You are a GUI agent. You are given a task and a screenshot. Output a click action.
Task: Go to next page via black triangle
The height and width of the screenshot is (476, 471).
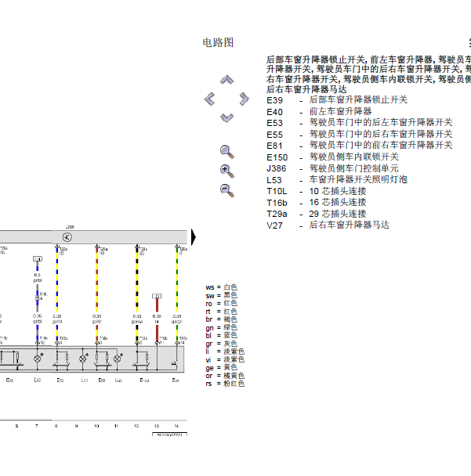194,237
